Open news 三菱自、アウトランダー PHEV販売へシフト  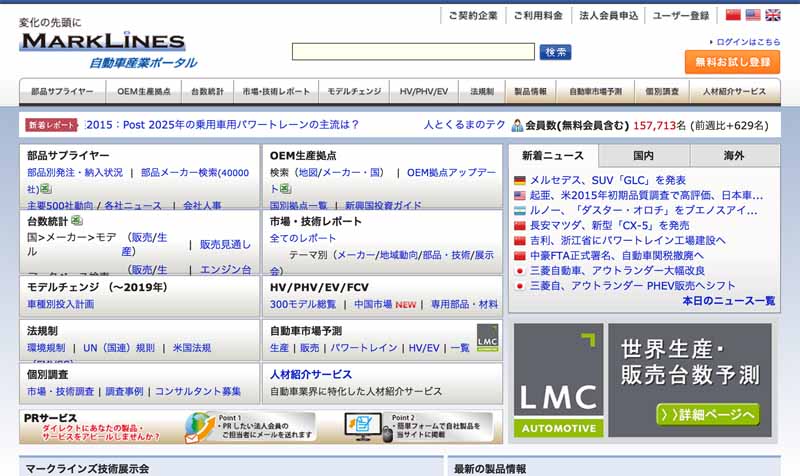632,286
